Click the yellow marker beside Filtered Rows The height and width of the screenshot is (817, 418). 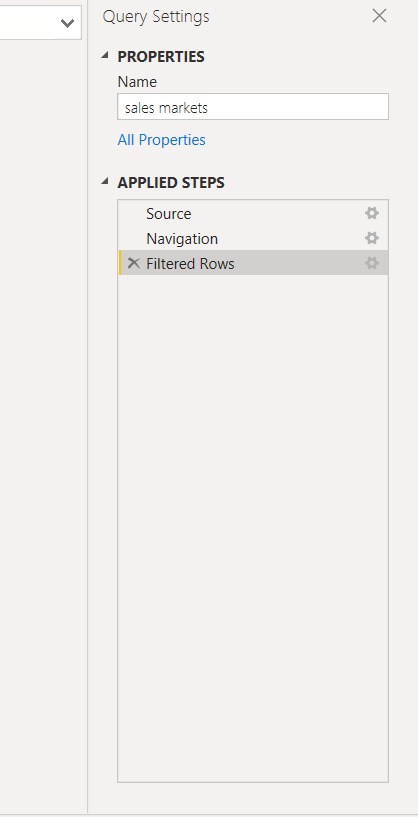[x=120, y=263]
